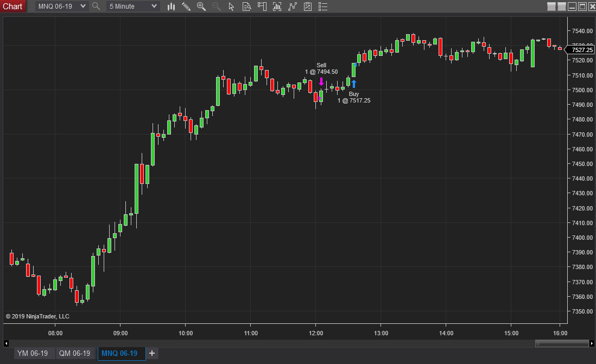Viewport: 596px width, 364px height.
Task: Open the chart properties list icon
Action: (x=323, y=7)
